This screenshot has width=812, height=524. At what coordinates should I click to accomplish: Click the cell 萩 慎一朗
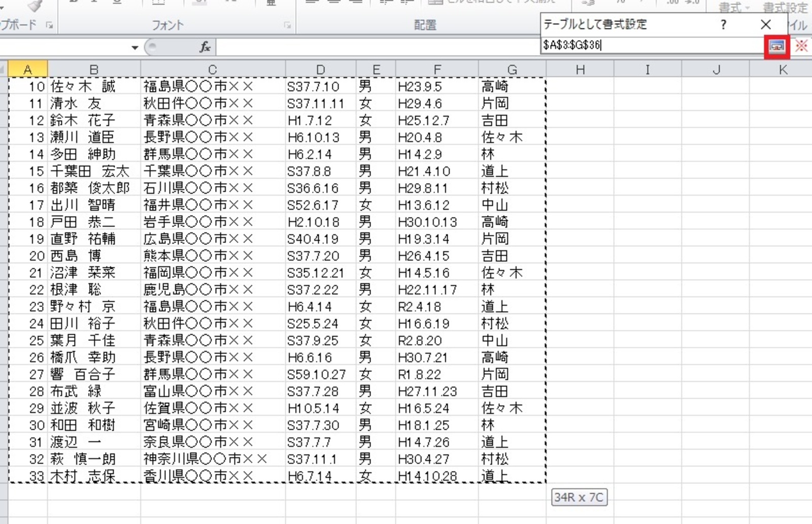click(94, 459)
